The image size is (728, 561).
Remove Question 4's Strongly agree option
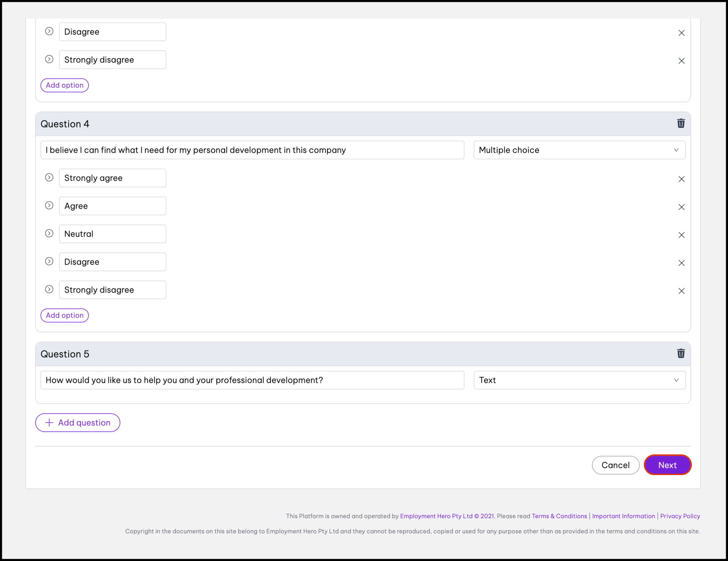681,179
